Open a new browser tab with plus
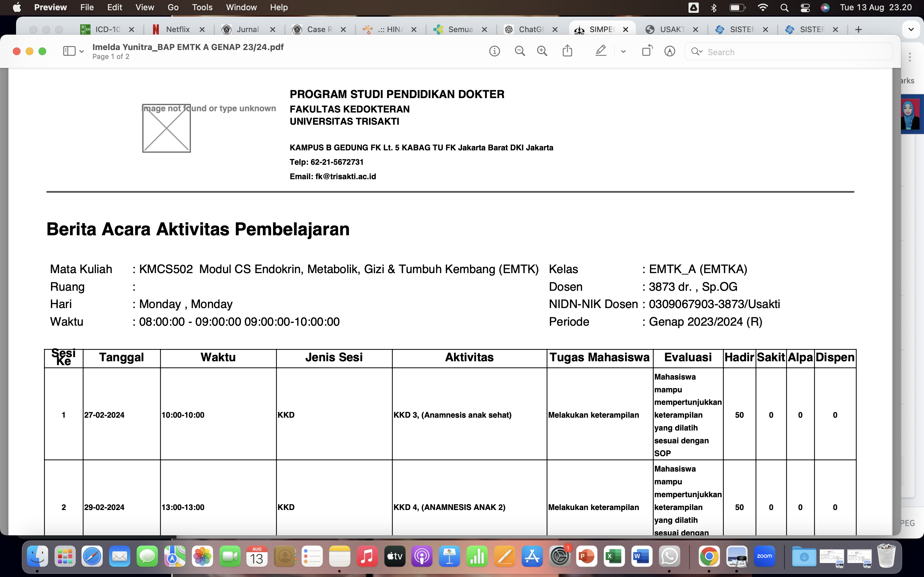Image resolution: width=924 pixels, height=577 pixels. pos(858,29)
